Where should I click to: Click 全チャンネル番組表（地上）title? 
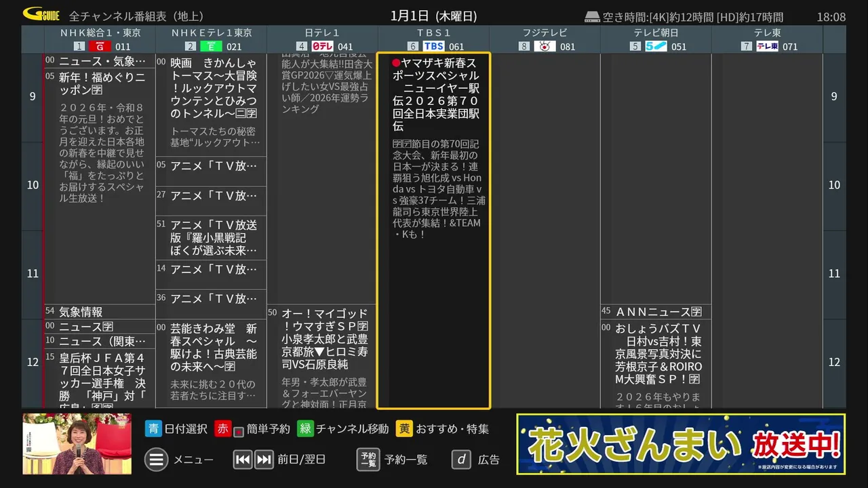(x=136, y=16)
